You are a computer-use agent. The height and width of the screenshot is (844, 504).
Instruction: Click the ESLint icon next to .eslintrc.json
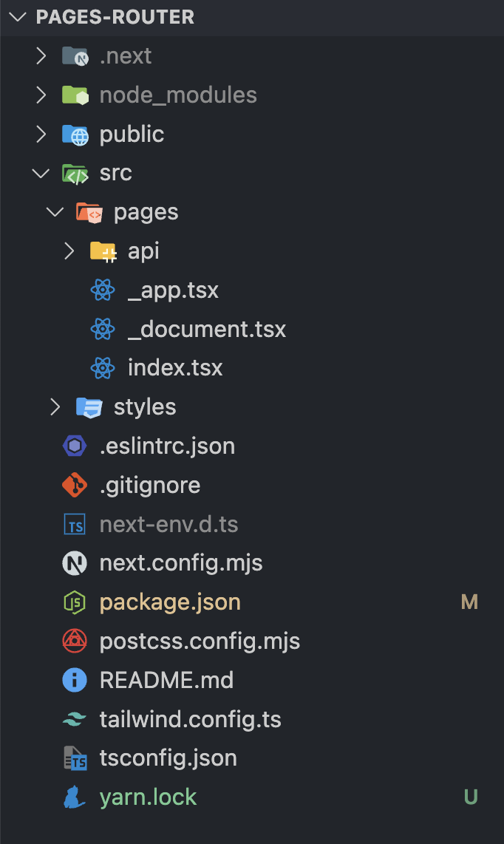pos(75,446)
